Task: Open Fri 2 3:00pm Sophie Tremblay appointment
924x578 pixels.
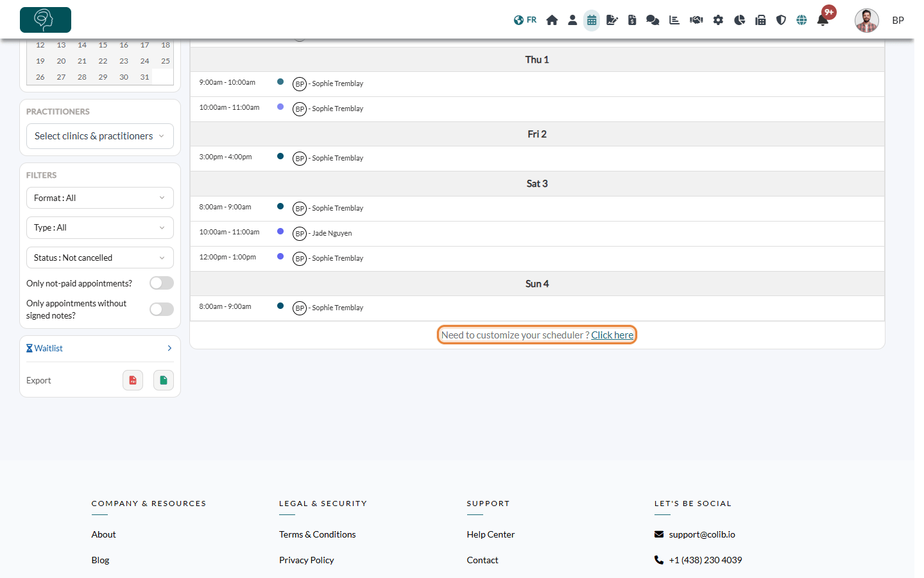Action: tap(537, 158)
